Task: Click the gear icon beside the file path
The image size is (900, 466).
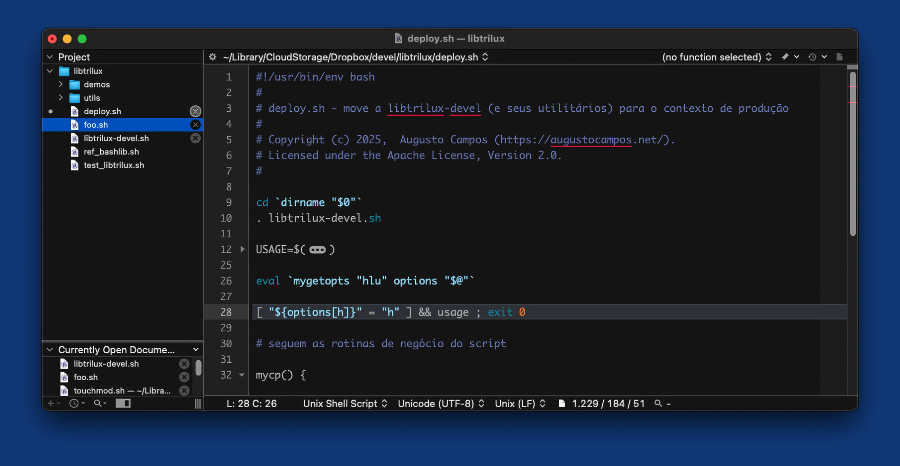Action: 212,57
